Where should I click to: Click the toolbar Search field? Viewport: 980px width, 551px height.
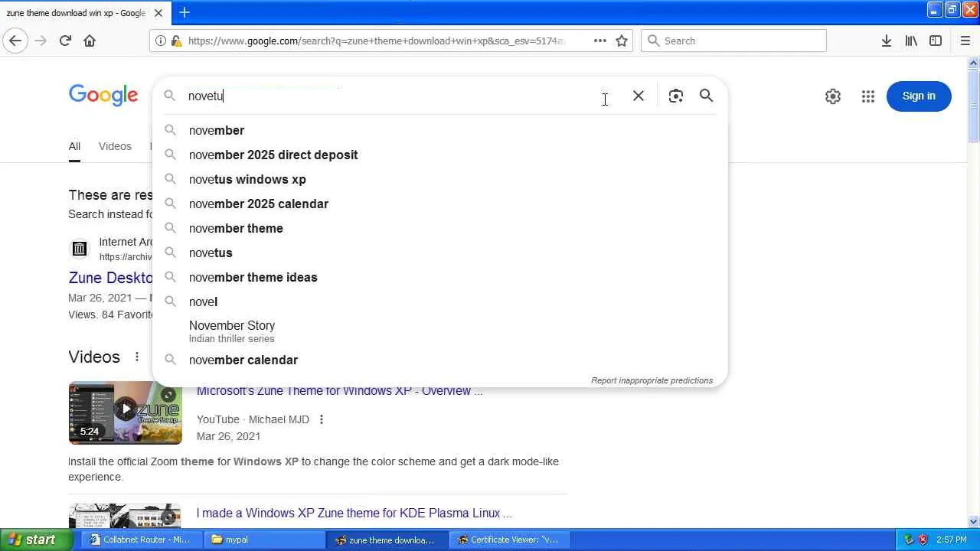pos(733,41)
